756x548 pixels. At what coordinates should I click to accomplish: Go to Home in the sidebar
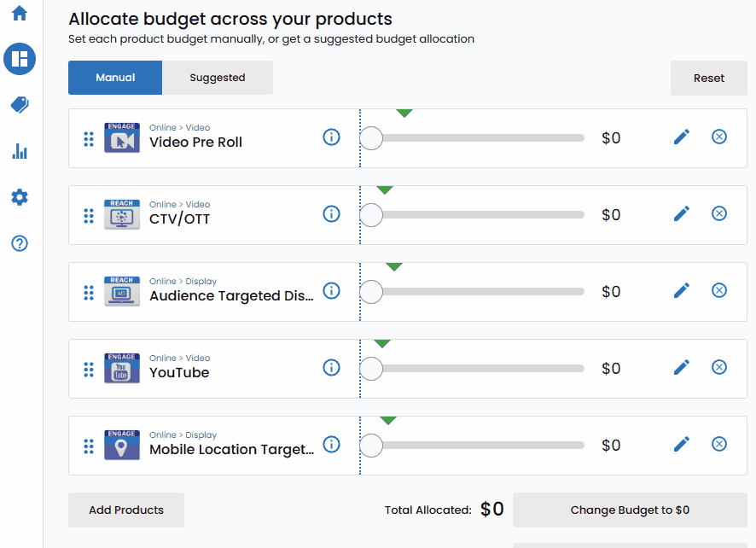[20, 14]
